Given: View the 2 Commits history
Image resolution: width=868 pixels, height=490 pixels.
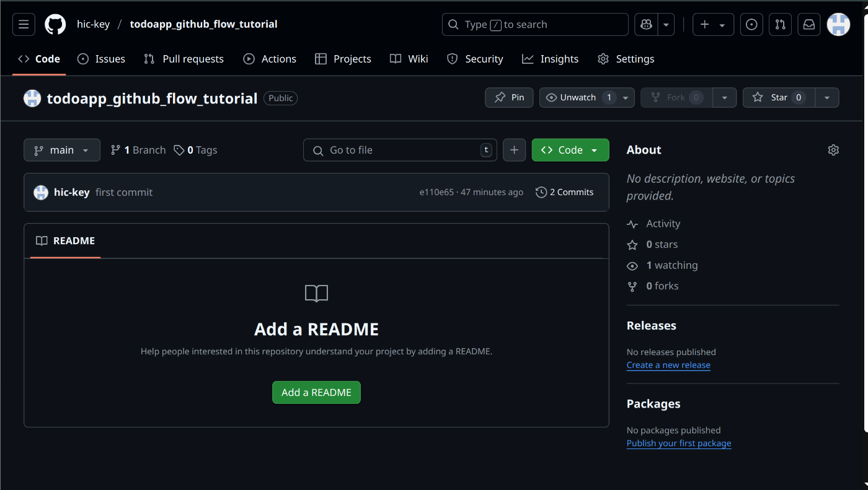Looking at the screenshot, I should coord(565,192).
